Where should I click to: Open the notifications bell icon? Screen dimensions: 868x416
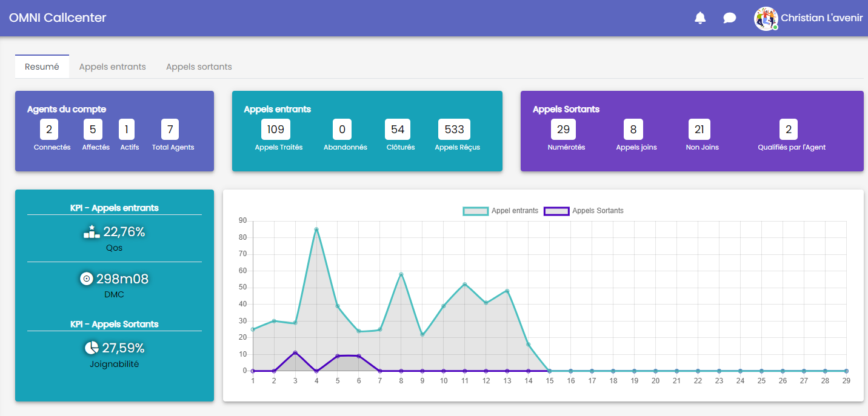tap(700, 18)
